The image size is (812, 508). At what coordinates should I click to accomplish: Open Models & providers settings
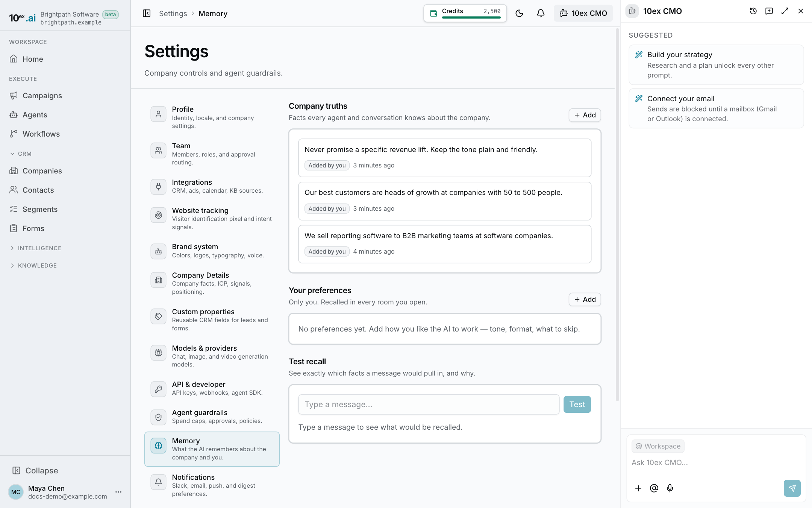click(212, 356)
